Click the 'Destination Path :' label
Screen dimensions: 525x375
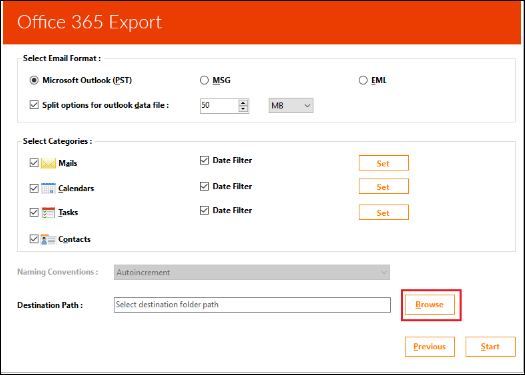pos(50,305)
